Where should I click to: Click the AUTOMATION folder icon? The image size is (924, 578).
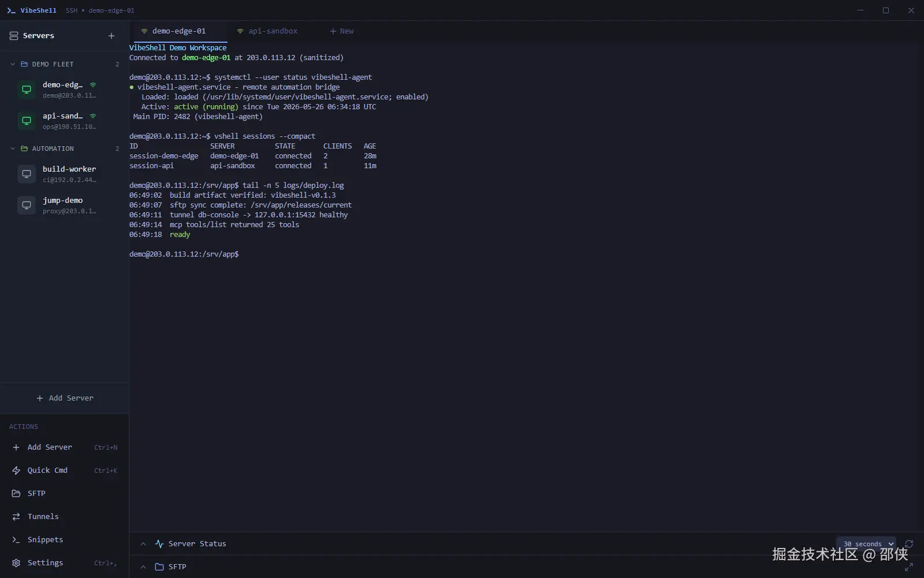click(24, 149)
